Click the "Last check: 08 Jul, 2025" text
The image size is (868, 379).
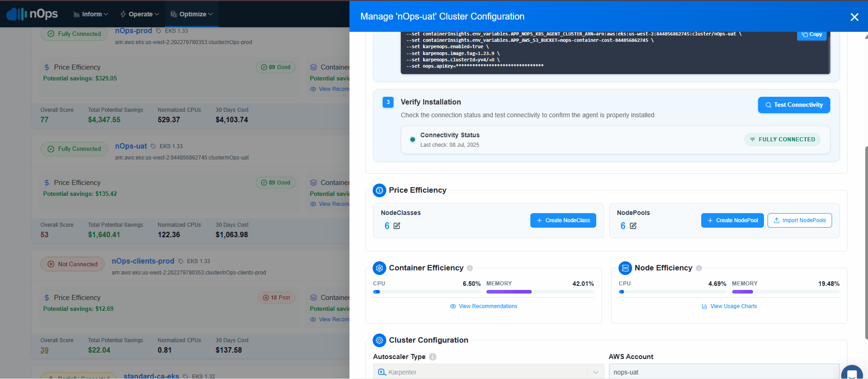pos(449,145)
